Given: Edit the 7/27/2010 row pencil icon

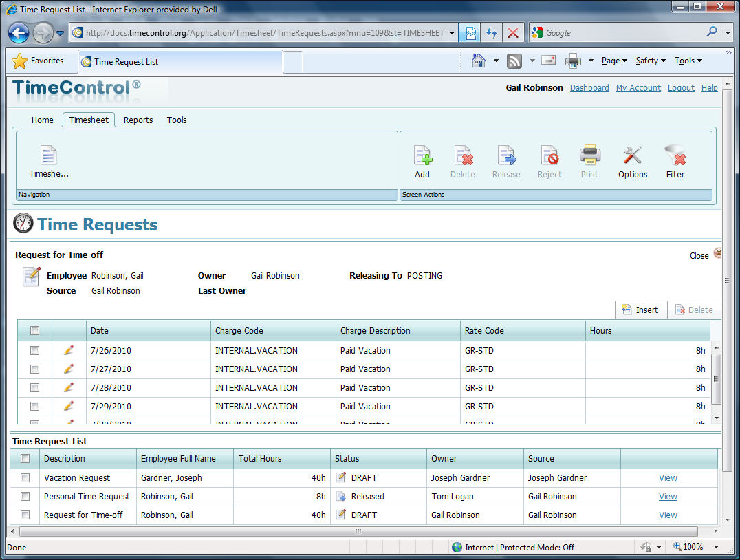Looking at the screenshot, I should (69, 368).
